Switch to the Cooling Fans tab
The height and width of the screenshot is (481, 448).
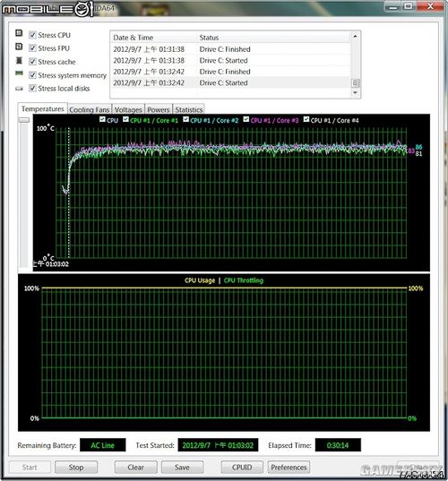(x=90, y=109)
